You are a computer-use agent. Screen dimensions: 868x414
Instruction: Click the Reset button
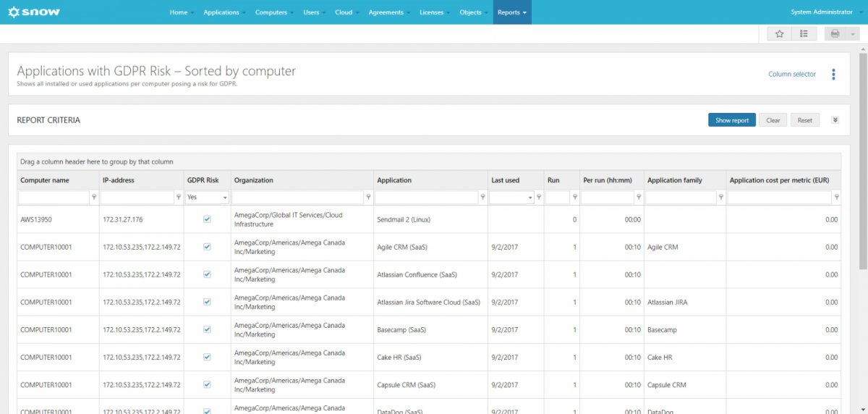(x=805, y=120)
